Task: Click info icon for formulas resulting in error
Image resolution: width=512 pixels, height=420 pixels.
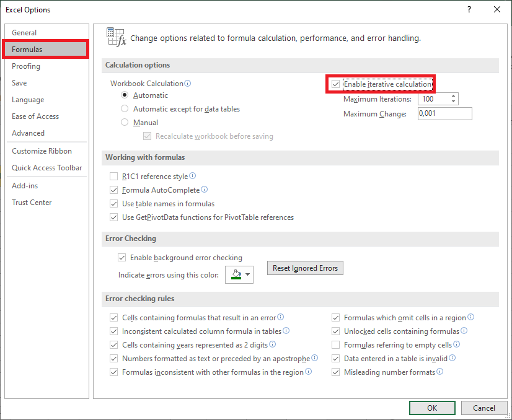Action: [x=281, y=317]
